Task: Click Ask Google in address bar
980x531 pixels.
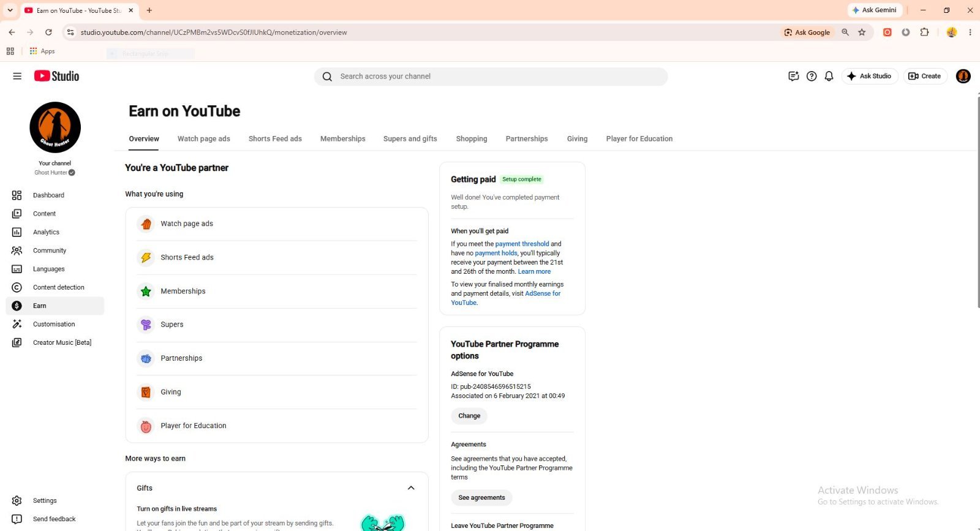Action: tap(807, 32)
